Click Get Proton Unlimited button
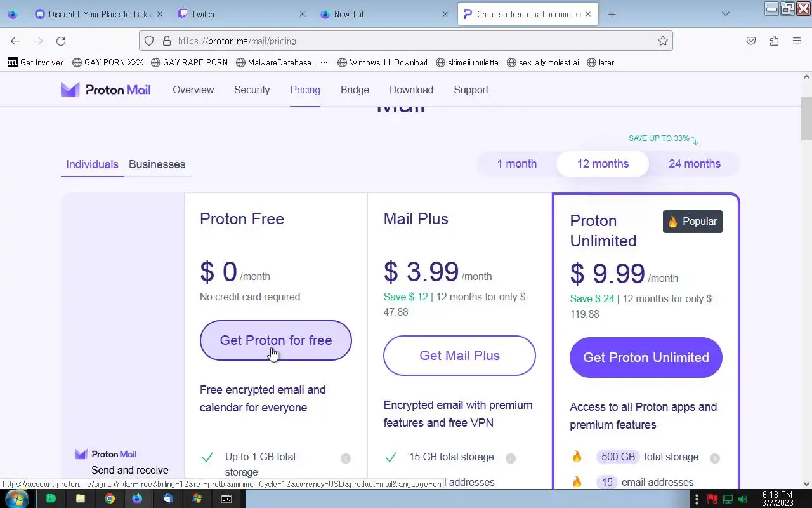The width and height of the screenshot is (812, 508). [646, 358]
